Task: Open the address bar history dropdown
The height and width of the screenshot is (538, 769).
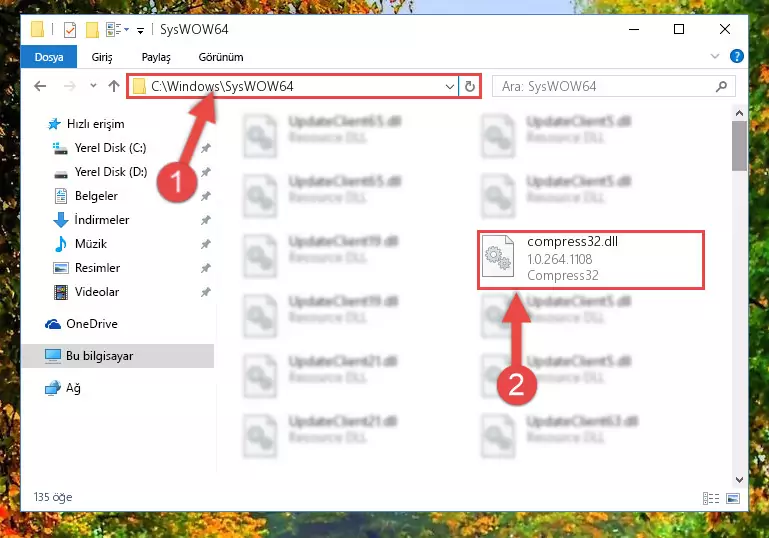Action: (450, 86)
